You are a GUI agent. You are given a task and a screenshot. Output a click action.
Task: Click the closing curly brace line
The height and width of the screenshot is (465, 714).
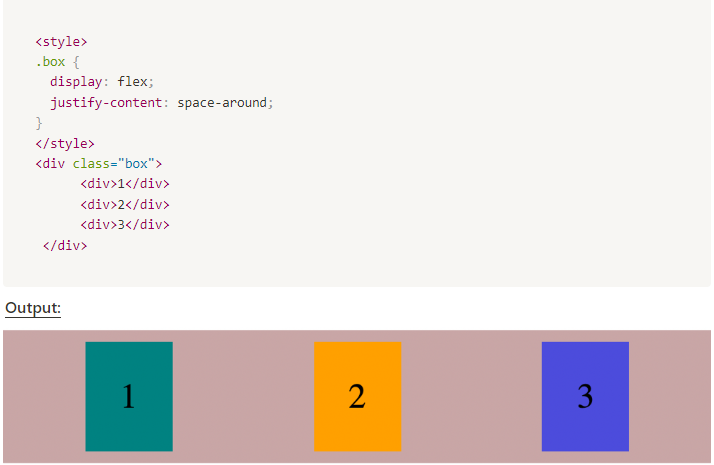coord(39,123)
